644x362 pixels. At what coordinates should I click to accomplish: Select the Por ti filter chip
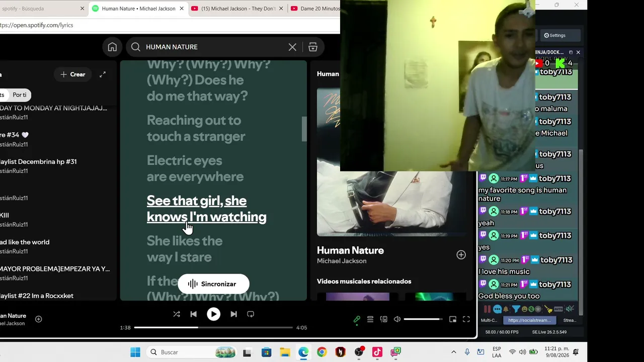(20, 95)
